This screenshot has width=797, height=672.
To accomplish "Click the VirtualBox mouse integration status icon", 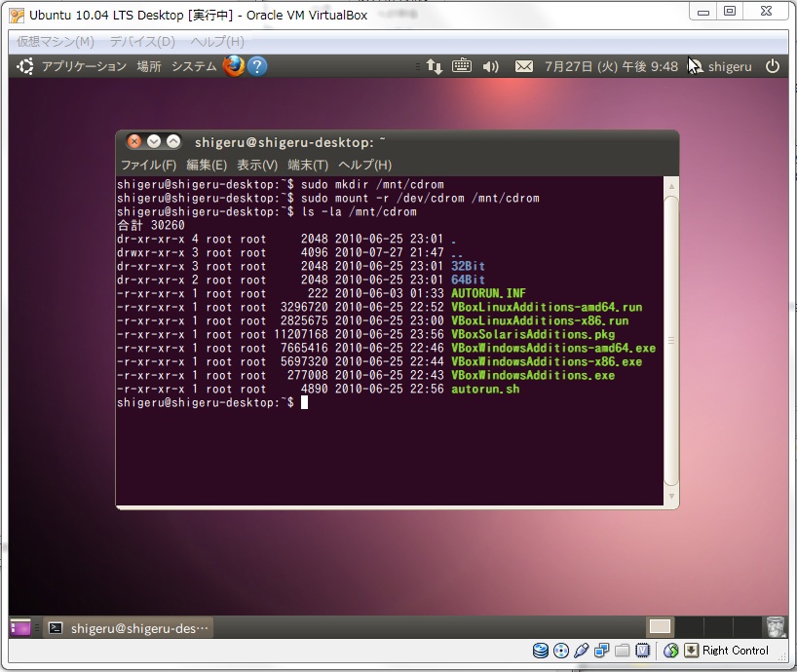I will point(671,651).
